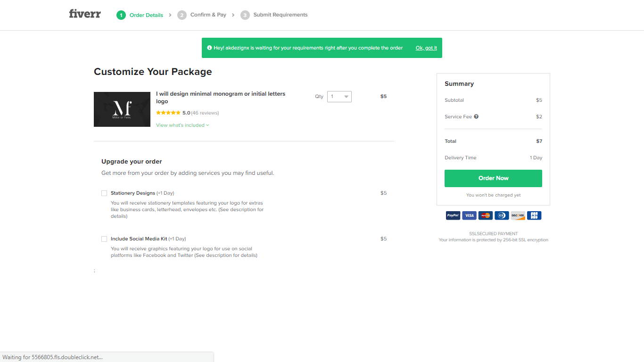Open the gig title link

click(221, 98)
